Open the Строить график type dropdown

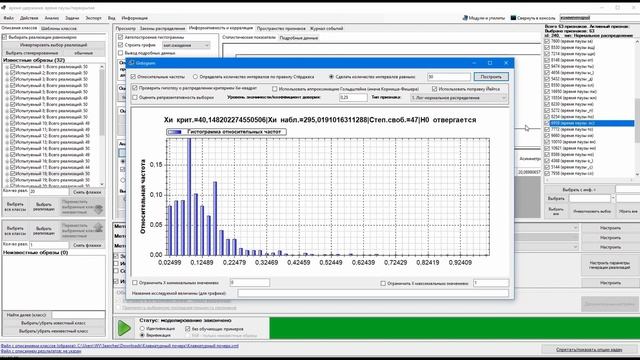(186, 45)
